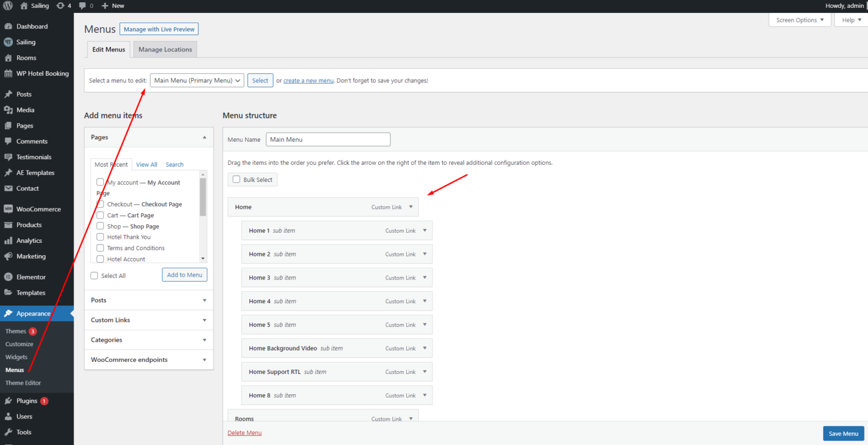Image resolution: width=868 pixels, height=445 pixels.
Task: Switch to the Manage Locations tab
Action: tap(164, 49)
